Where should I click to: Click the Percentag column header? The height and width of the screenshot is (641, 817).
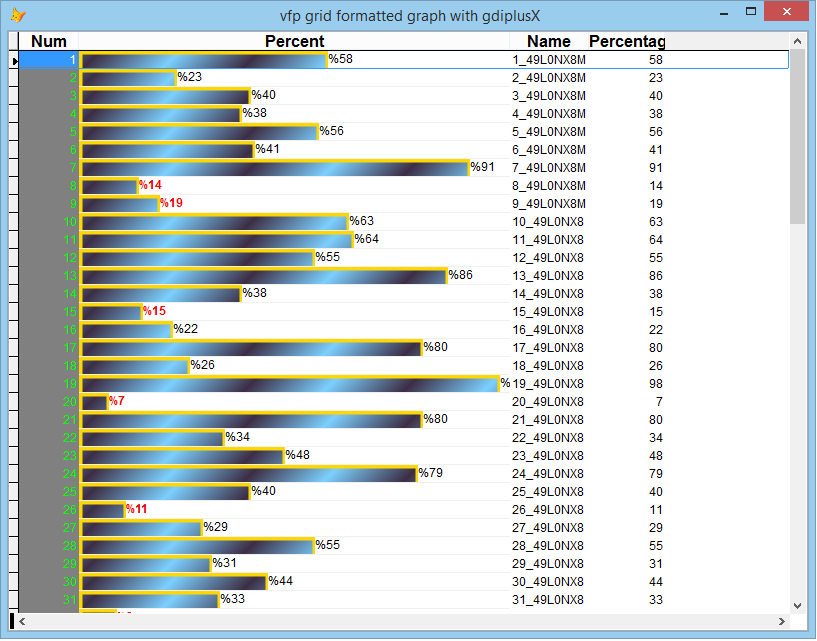628,41
